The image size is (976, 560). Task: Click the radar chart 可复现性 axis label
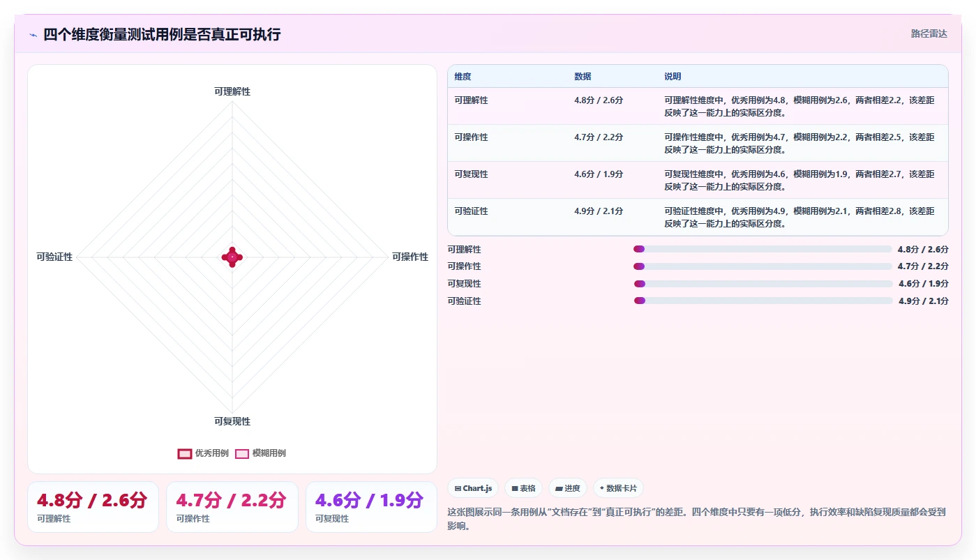point(232,421)
